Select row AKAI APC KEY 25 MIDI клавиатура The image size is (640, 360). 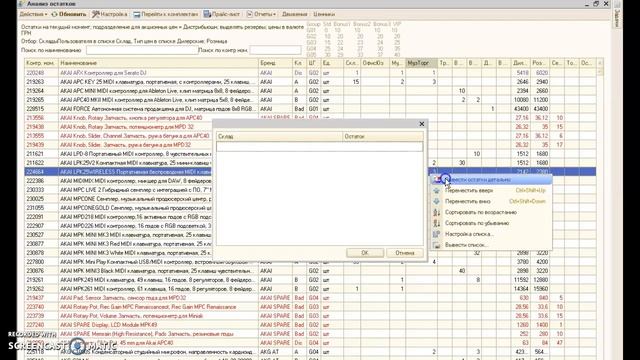[x=310, y=82]
